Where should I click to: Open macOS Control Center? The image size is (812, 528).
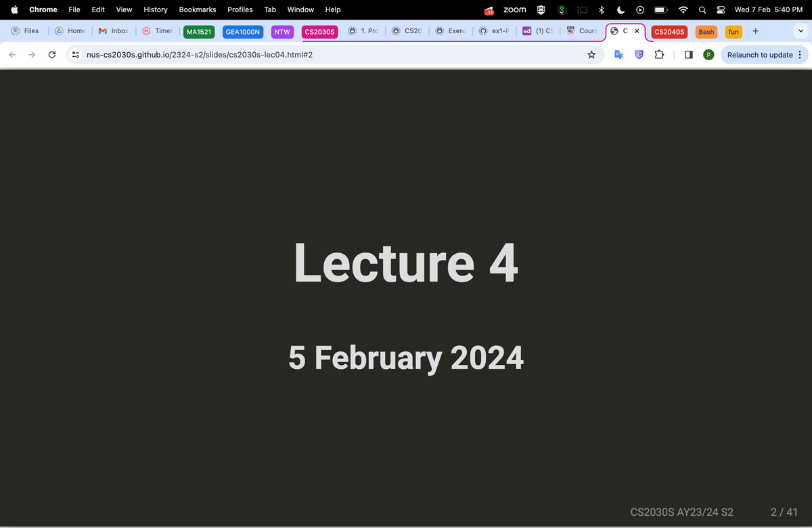point(720,9)
